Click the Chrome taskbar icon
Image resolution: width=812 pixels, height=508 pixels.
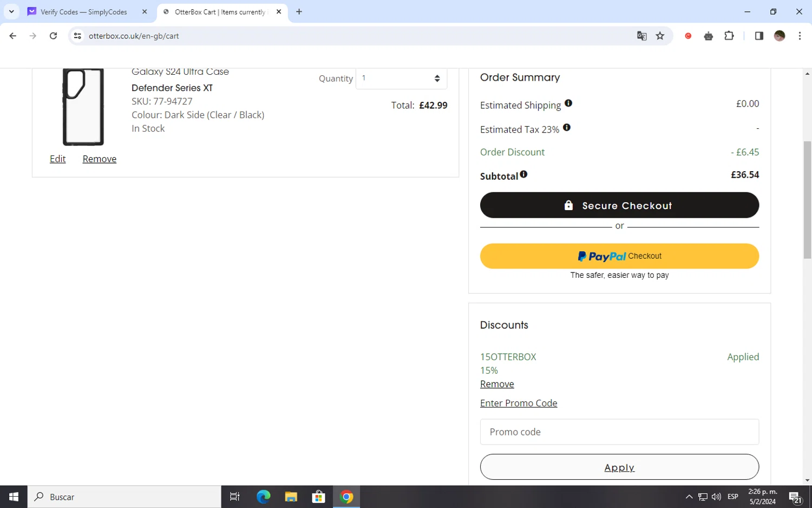click(x=346, y=497)
